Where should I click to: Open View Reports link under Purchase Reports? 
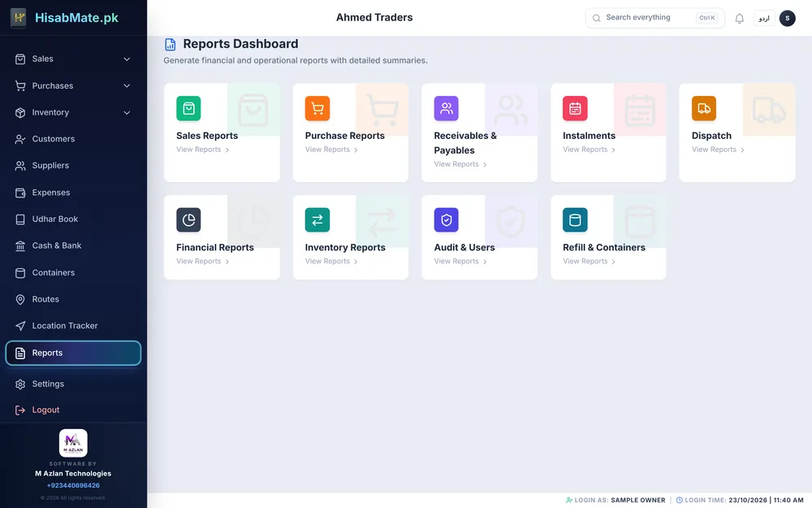[x=331, y=150]
